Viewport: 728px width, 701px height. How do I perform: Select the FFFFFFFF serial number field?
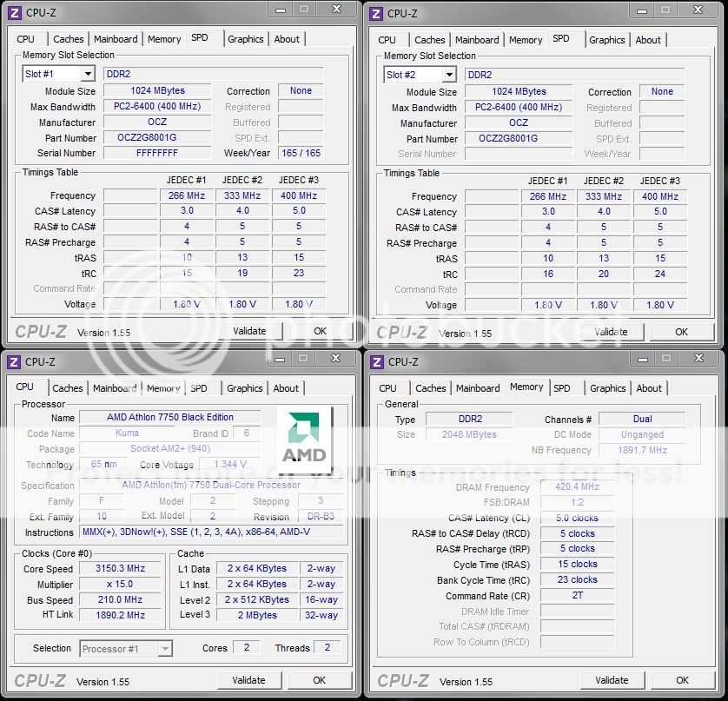point(157,153)
